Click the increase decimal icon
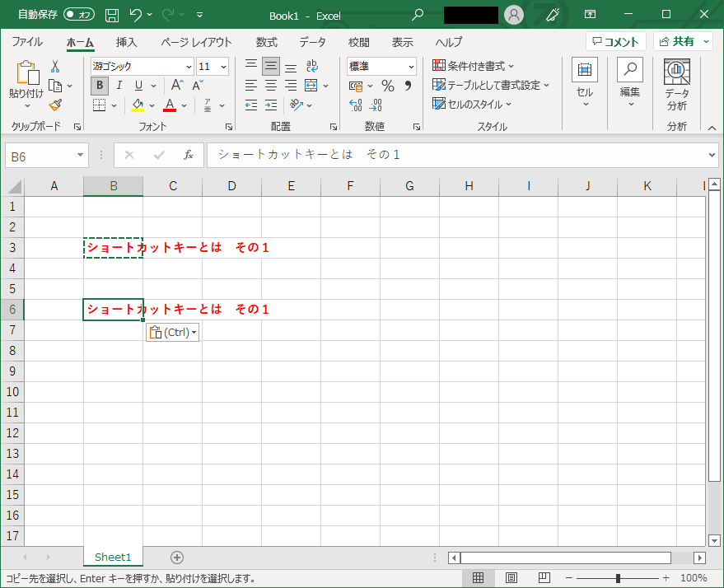Image resolution: width=724 pixels, height=588 pixels. coord(356,105)
